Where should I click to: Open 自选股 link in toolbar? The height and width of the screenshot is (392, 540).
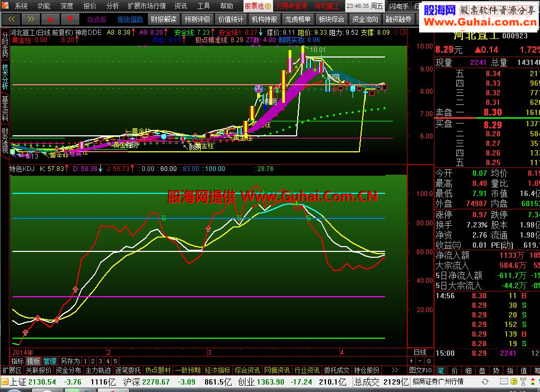click(x=97, y=19)
